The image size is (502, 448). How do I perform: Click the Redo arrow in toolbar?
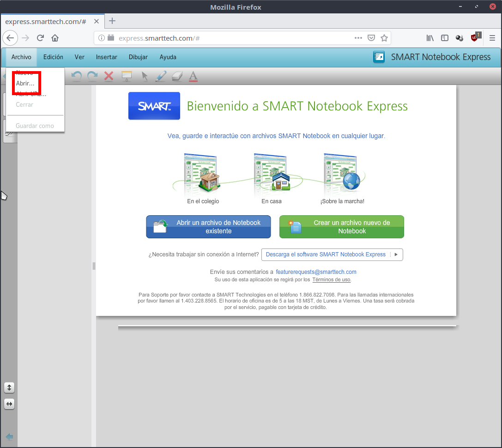(92, 76)
